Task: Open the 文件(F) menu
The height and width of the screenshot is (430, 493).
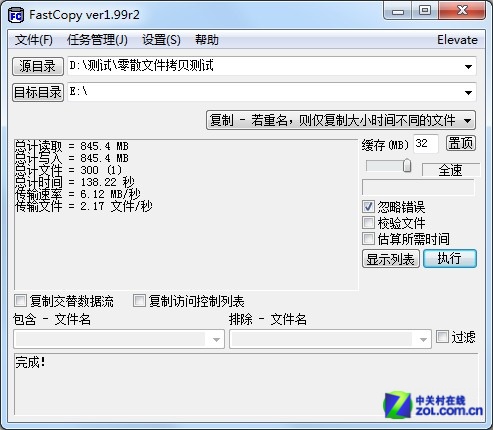Action: (34, 40)
